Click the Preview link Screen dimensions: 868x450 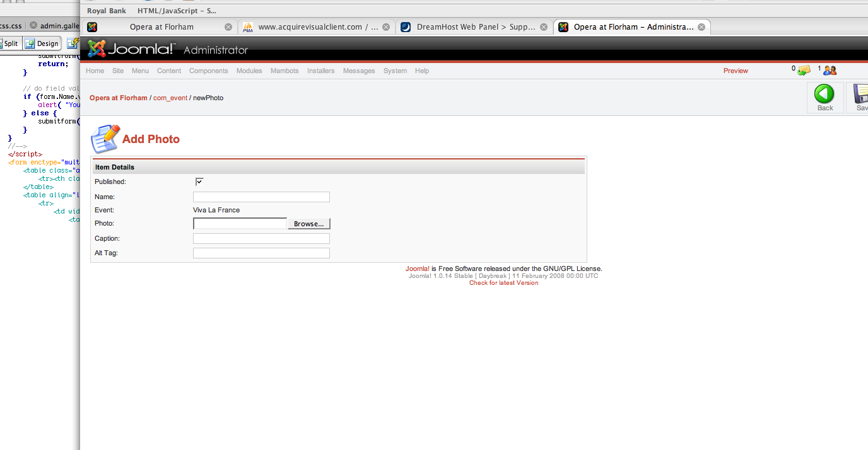click(x=736, y=71)
